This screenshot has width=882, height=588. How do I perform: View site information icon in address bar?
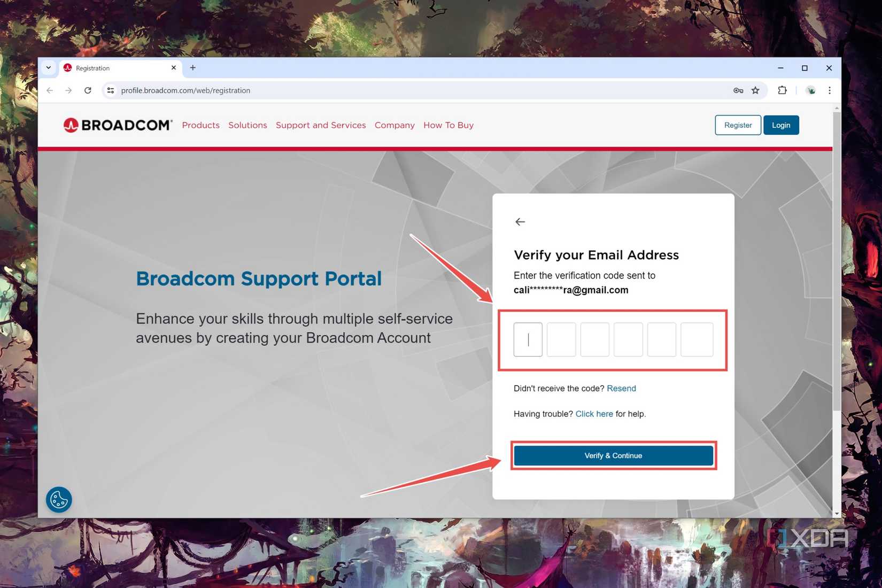coord(111,90)
